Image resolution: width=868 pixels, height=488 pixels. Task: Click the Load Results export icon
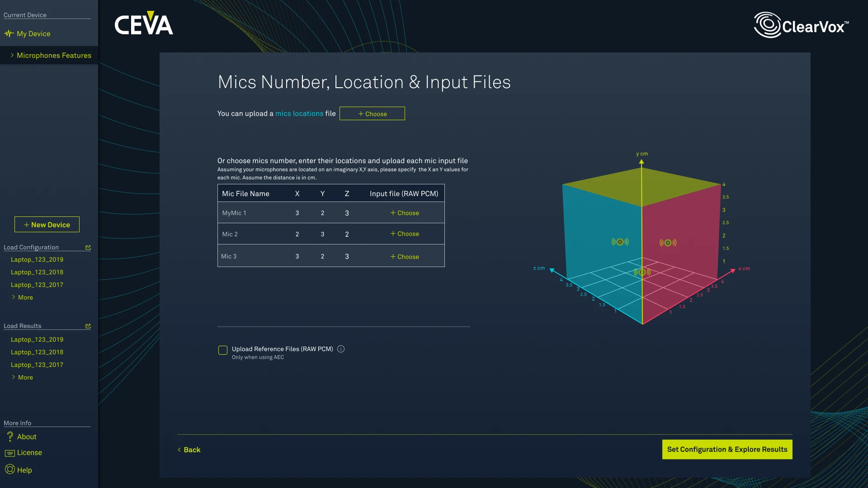tap(88, 326)
